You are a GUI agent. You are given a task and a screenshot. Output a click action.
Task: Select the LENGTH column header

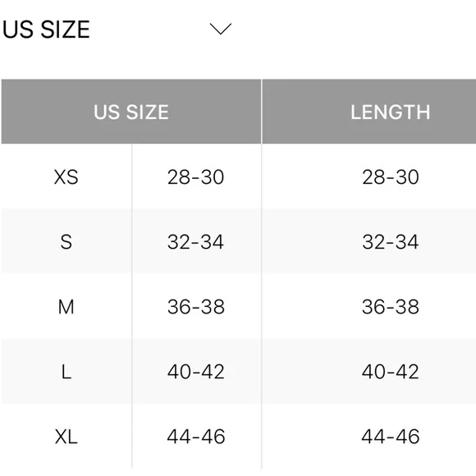point(369,112)
